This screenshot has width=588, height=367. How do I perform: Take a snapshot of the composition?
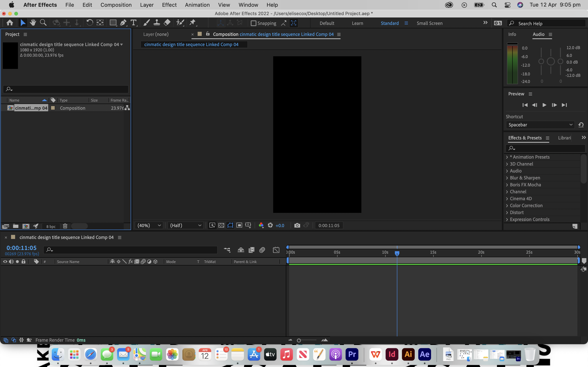(x=297, y=225)
